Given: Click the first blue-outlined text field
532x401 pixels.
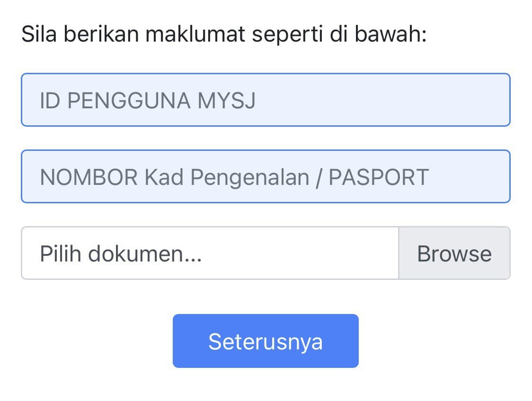Looking at the screenshot, I should [x=266, y=100].
